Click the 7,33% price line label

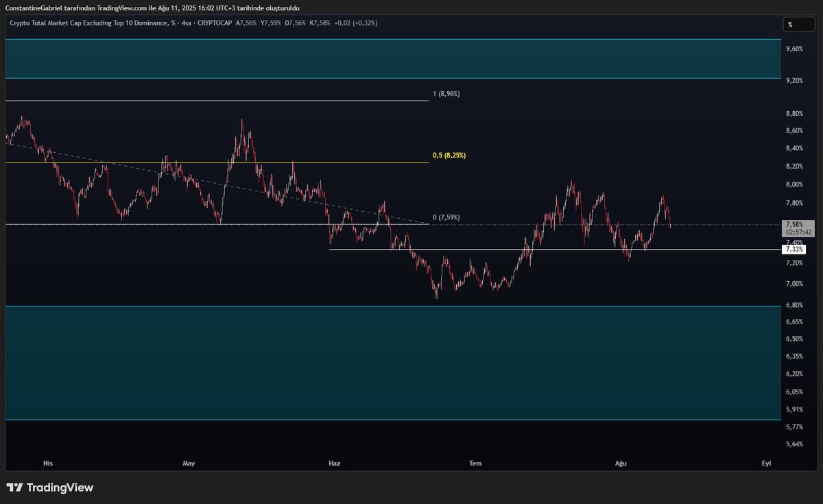pos(796,250)
